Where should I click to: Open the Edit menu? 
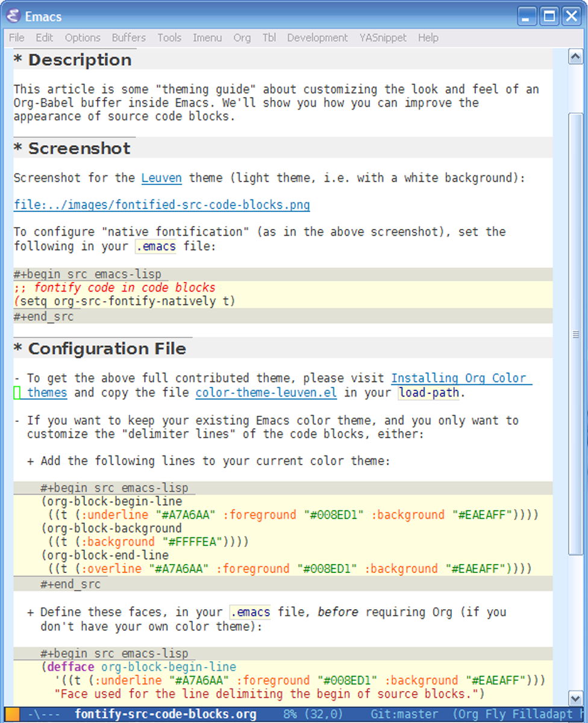(45, 37)
